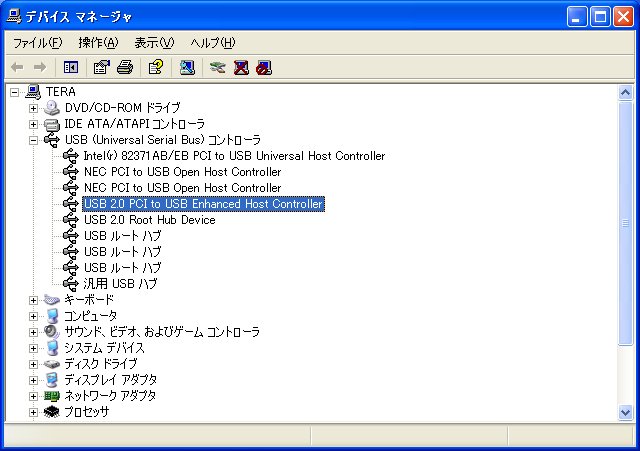Click the プロセッサ chip icon
Screen dimensions: 640x451
pos(52,412)
